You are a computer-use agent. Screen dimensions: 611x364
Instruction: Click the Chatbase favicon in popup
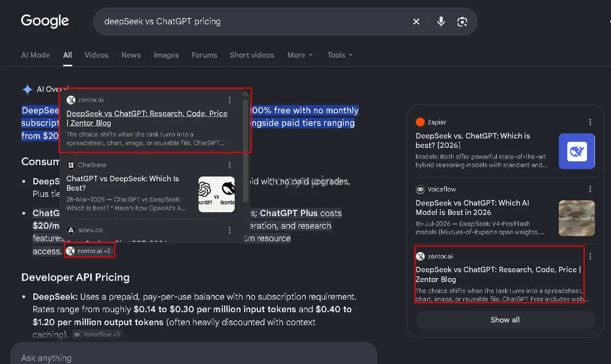(x=71, y=165)
